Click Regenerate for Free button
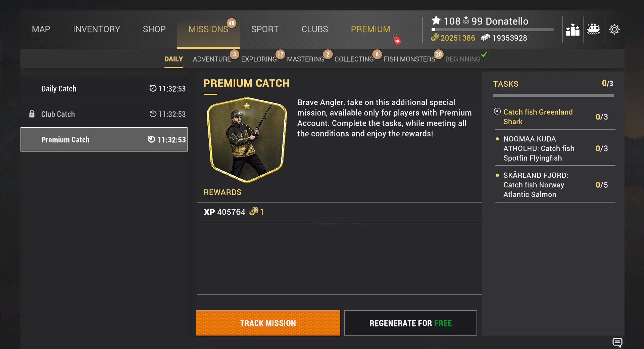644x349 pixels. 410,323
